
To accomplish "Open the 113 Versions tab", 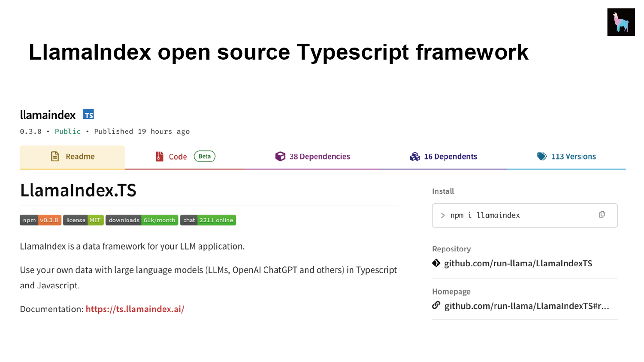I will point(566,157).
